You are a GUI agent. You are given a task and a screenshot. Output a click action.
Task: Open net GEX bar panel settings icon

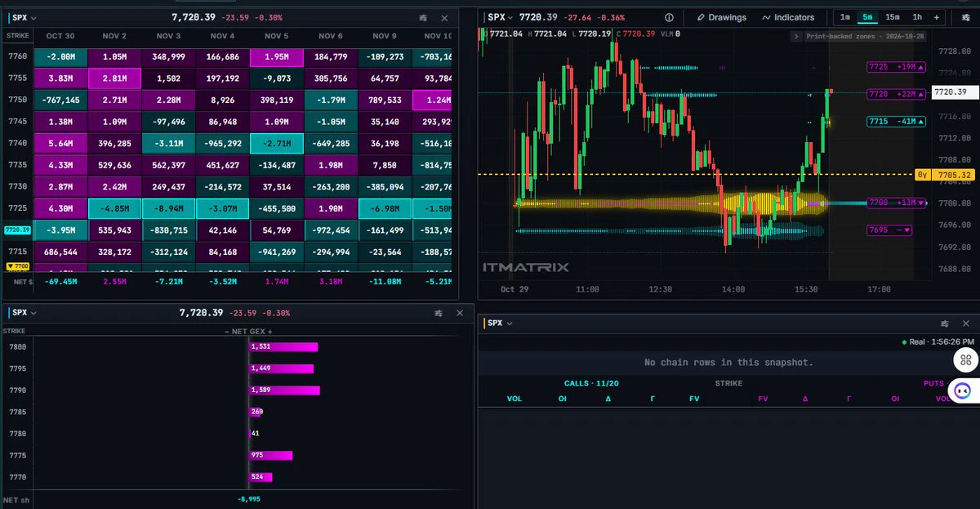click(439, 312)
